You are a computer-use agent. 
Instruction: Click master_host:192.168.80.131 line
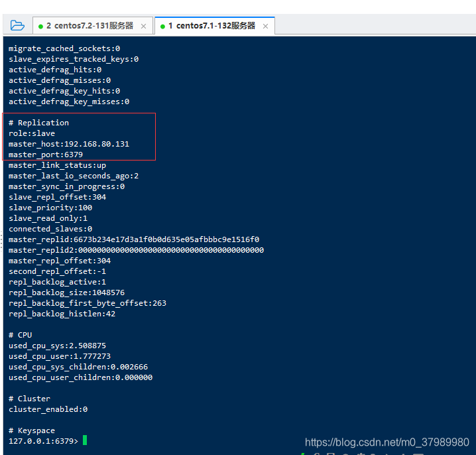pos(69,144)
